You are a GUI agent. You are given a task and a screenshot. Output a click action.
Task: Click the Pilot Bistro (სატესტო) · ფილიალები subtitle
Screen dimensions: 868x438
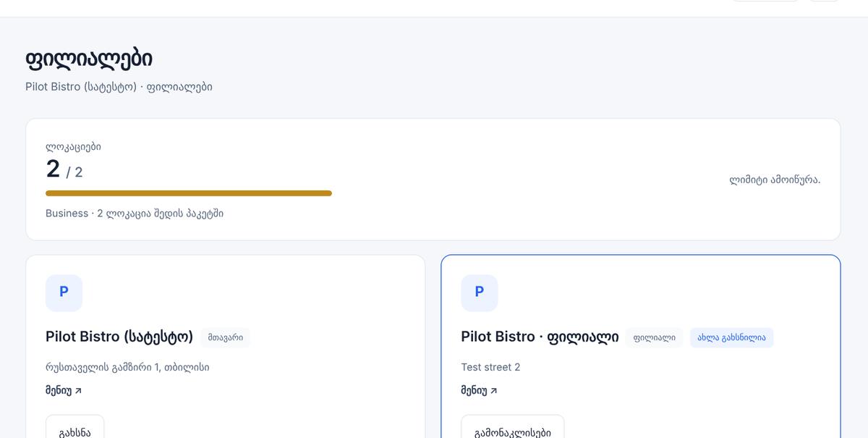coord(119,87)
